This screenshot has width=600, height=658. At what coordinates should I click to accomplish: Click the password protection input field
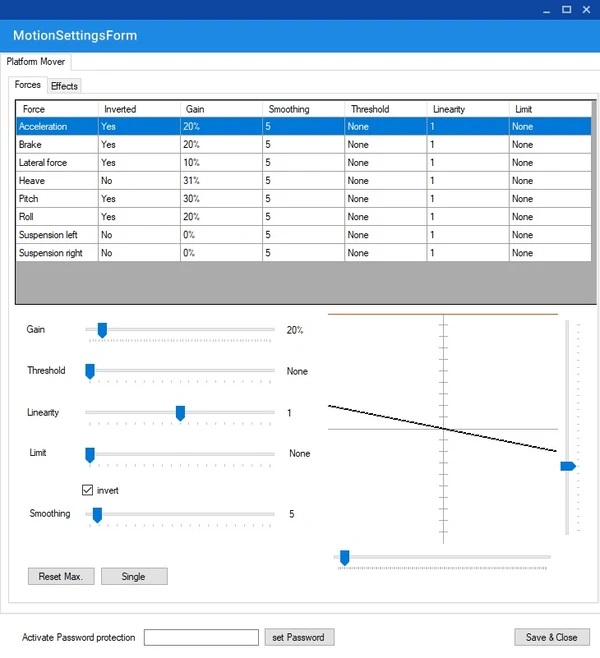[201, 637]
